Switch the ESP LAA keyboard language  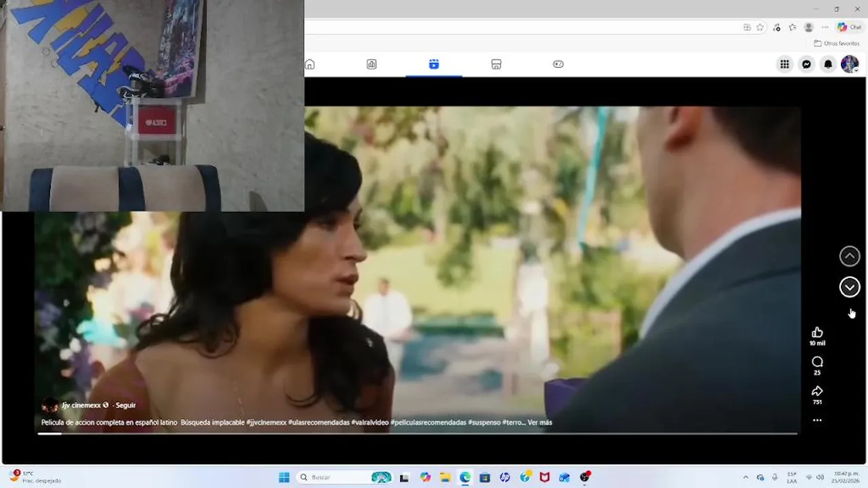click(x=792, y=477)
